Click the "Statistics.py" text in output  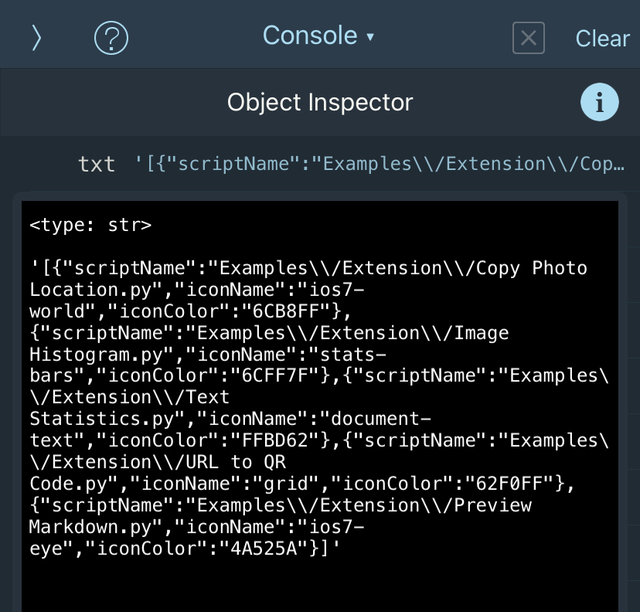pos(102,419)
